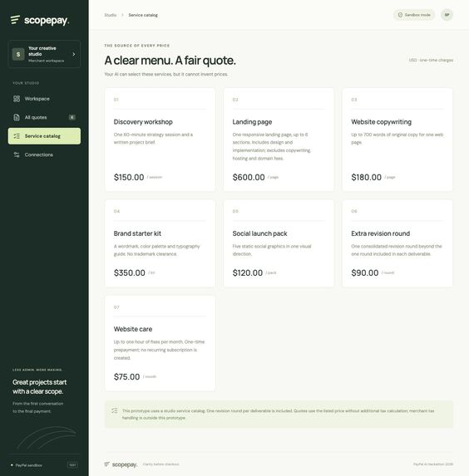The image size is (469, 476).
Task: Open All quotes in the sidebar
Action: [x=44, y=117]
